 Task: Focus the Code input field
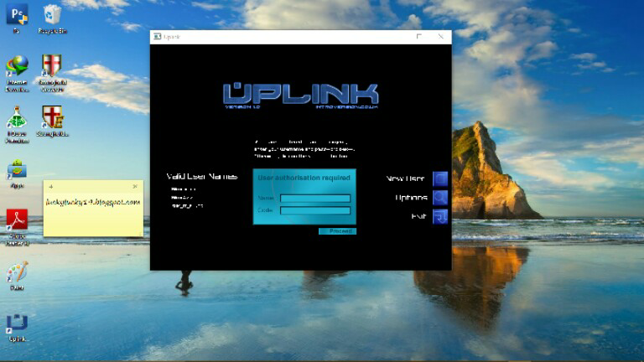point(315,210)
